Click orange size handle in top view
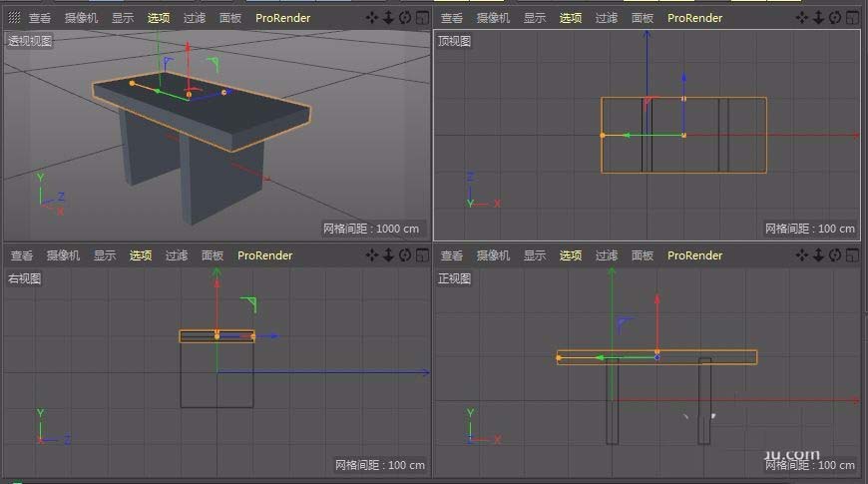The height and width of the screenshot is (484, 868). tap(603, 135)
